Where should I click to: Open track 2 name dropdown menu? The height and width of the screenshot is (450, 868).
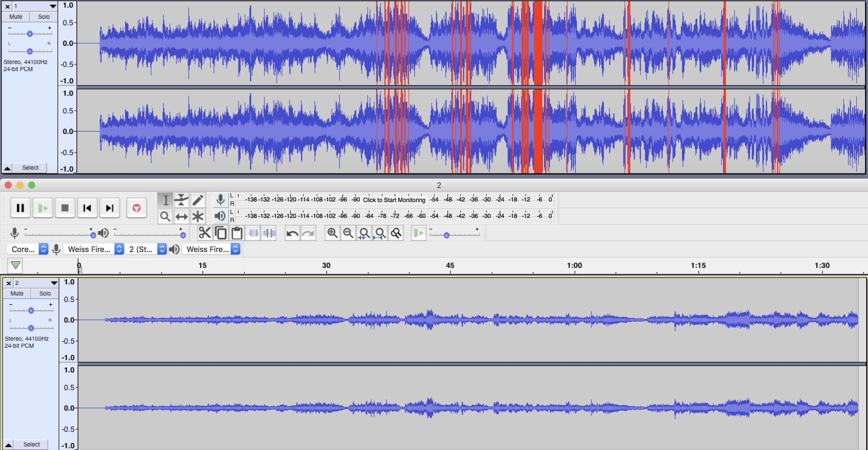(36, 283)
